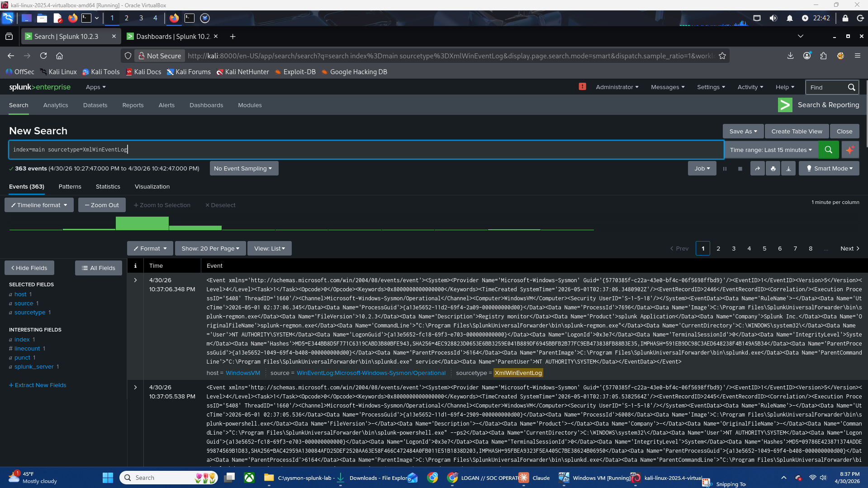Open Kali notifications bell icon
This screenshot has width=868, height=488.
click(789, 18)
